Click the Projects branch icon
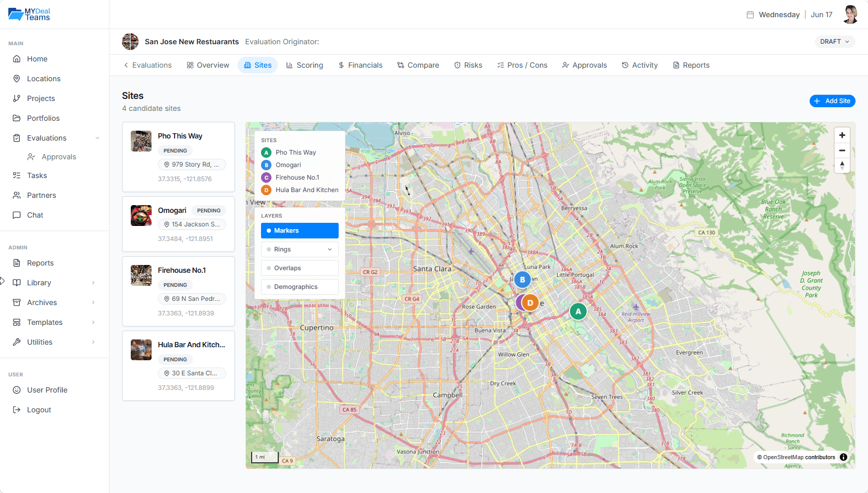Image resolution: width=868 pixels, height=493 pixels. click(17, 98)
